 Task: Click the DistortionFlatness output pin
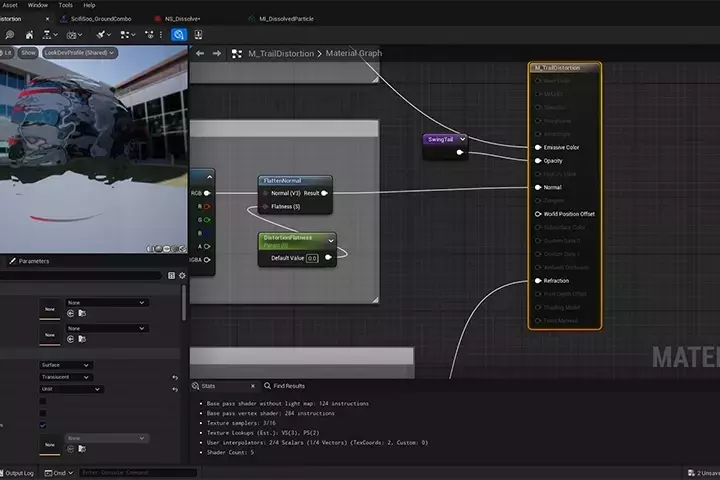(x=328, y=258)
